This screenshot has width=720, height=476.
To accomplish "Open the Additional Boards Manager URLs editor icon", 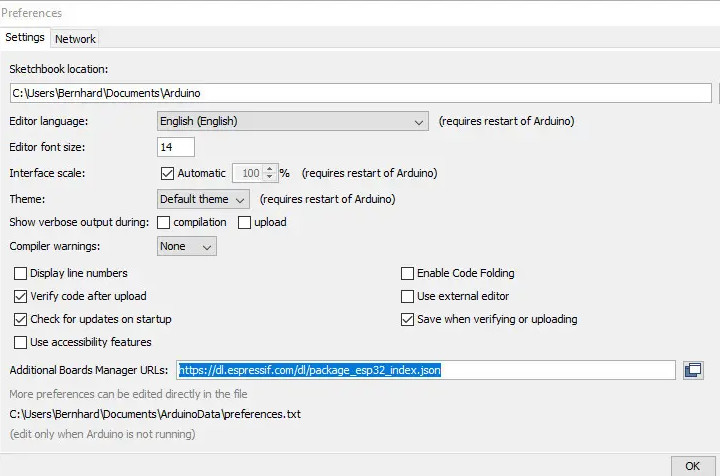I will click(693, 370).
